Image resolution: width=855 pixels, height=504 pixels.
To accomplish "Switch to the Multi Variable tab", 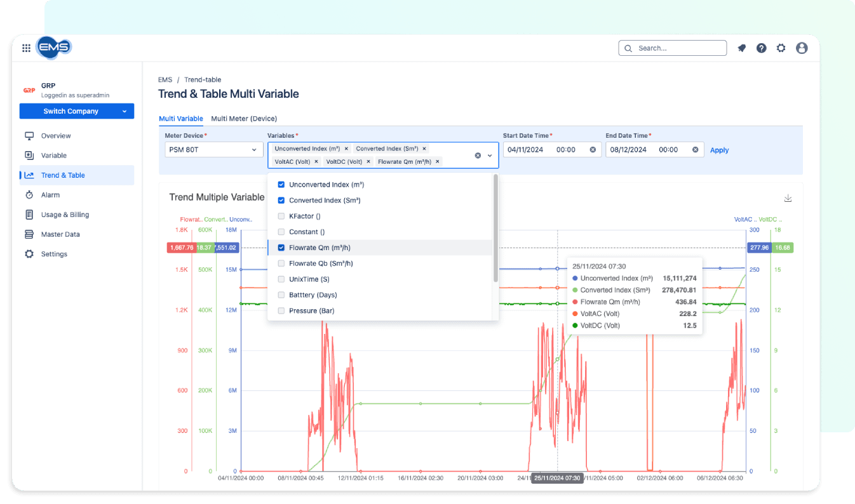I will click(x=181, y=119).
